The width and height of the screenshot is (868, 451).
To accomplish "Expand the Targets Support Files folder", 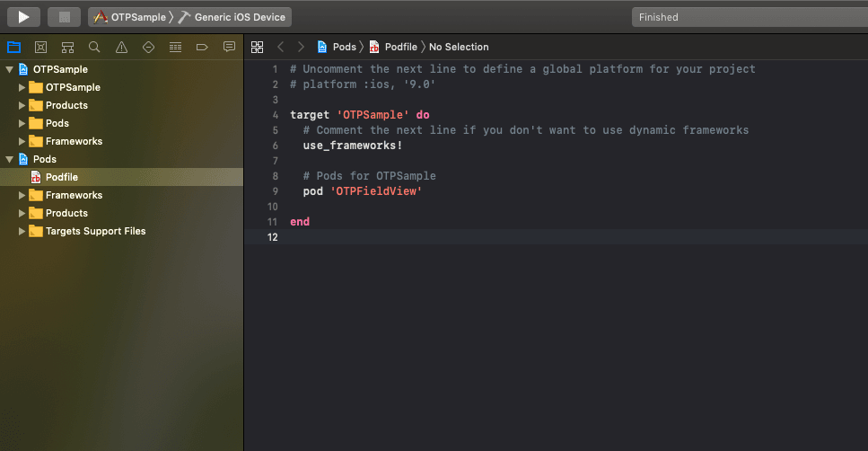I will click(22, 231).
